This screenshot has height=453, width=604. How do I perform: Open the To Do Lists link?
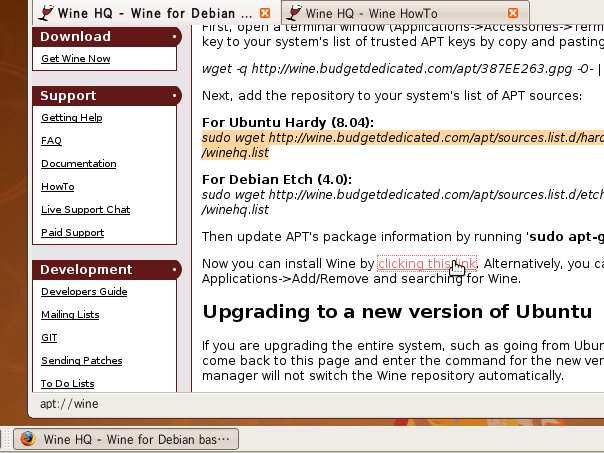point(67,384)
